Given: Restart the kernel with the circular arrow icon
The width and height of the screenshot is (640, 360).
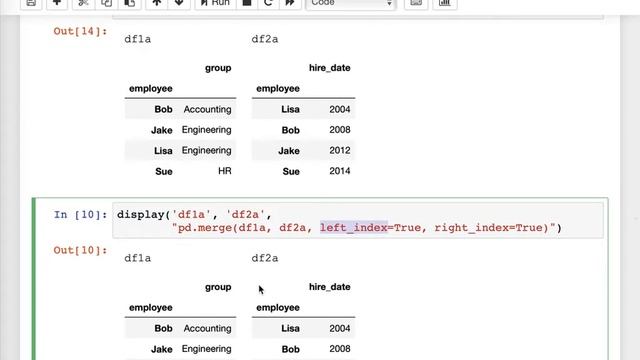Looking at the screenshot, I should [x=268, y=3].
